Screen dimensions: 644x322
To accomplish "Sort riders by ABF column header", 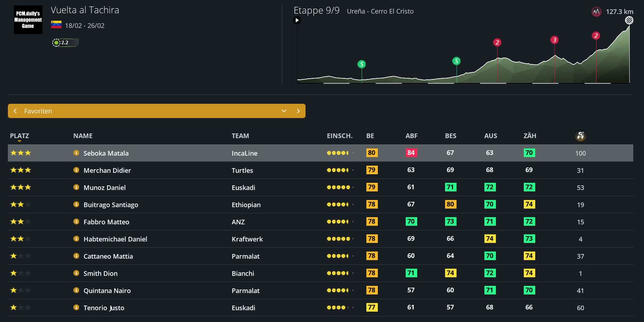I will (x=411, y=136).
